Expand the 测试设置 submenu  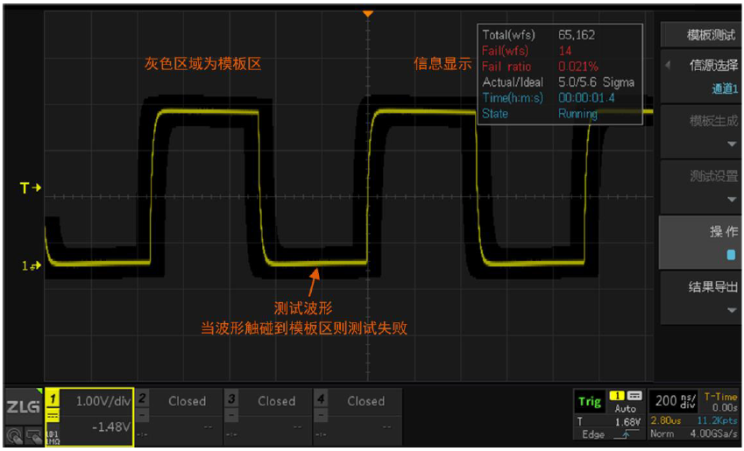pos(700,186)
